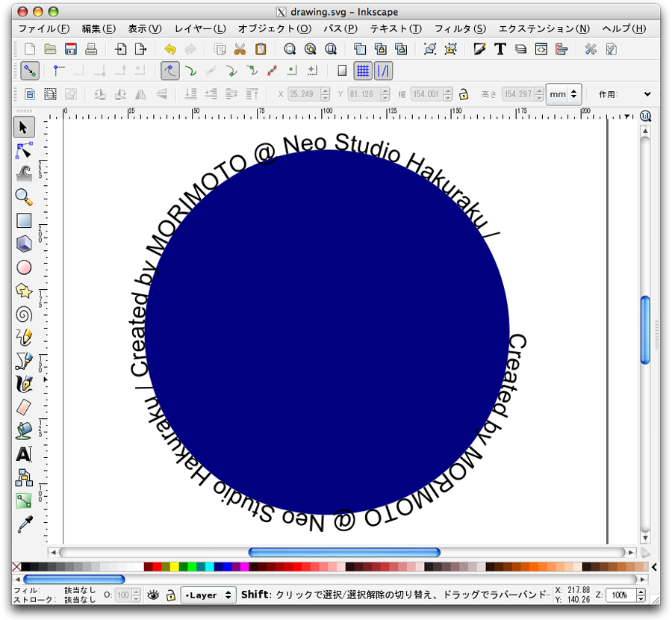Image resolution: width=672 pixels, height=620 pixels.
Task: Select the Gradient tool
Action: point(24,500)
